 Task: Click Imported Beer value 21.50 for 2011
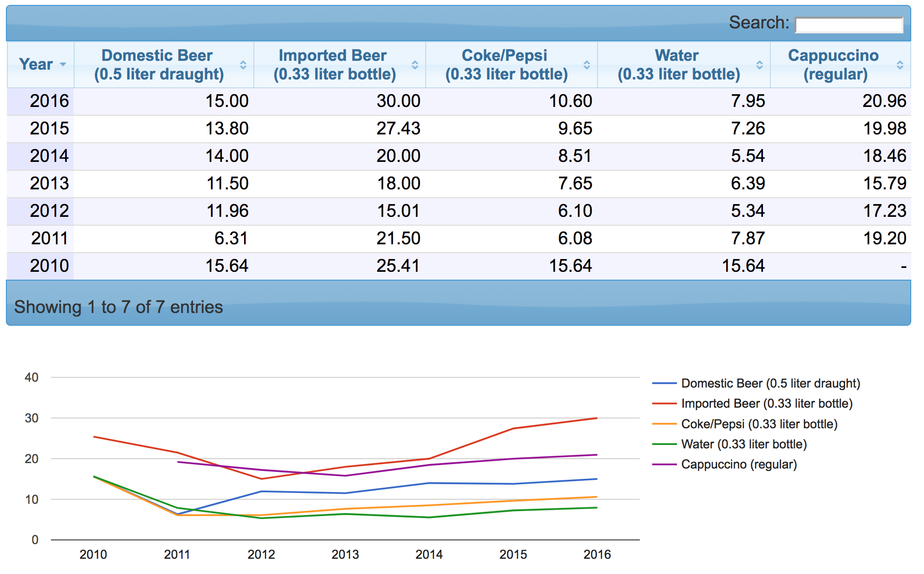399,239
